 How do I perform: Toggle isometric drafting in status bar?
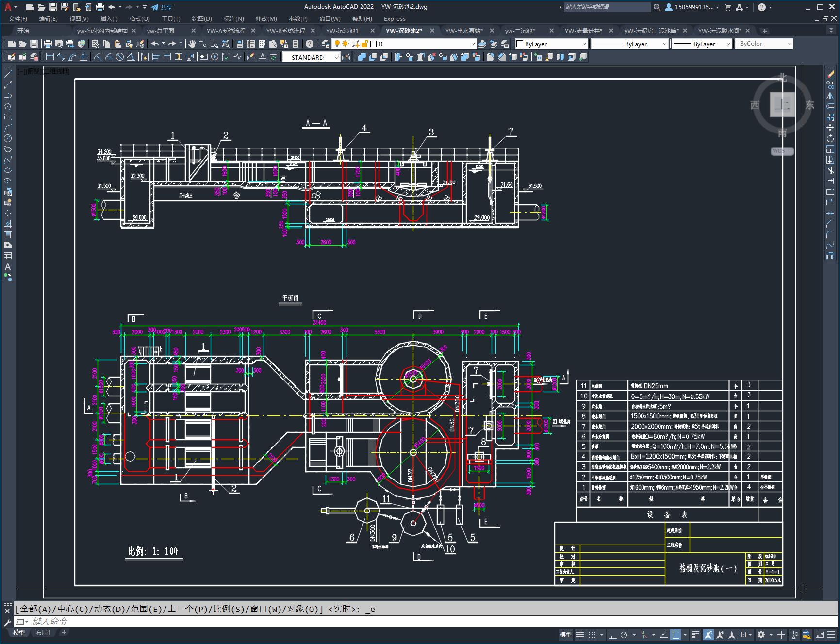coord(644,634)
